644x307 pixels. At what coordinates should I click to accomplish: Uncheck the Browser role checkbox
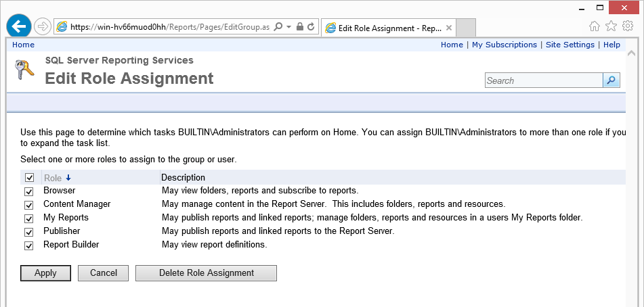coord(29,191)
